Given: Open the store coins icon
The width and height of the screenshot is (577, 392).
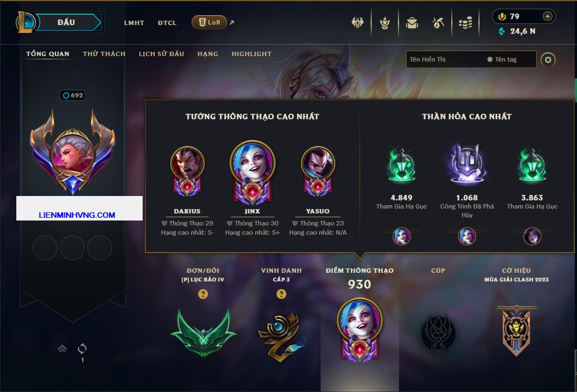Looking at the screenshot, I should point(465,23).
